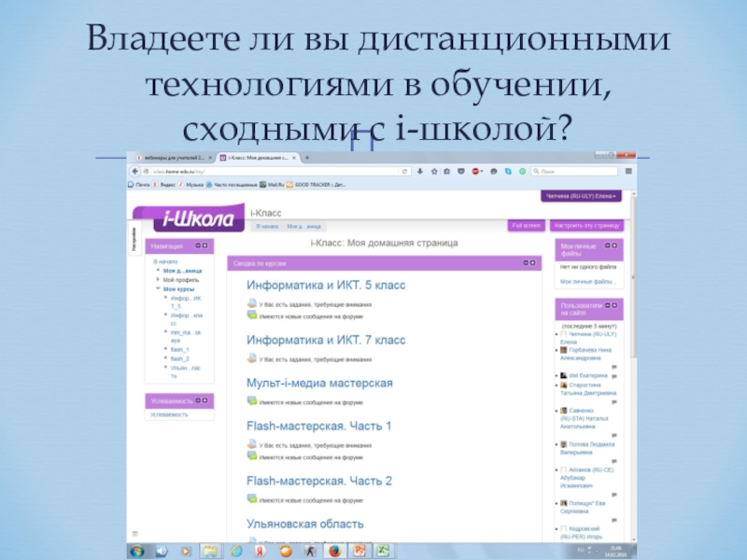This screenshot has width=747, height=560.
Task: Open the Информатика и ИКТ. 7 класс course
Action: (326, 340)
